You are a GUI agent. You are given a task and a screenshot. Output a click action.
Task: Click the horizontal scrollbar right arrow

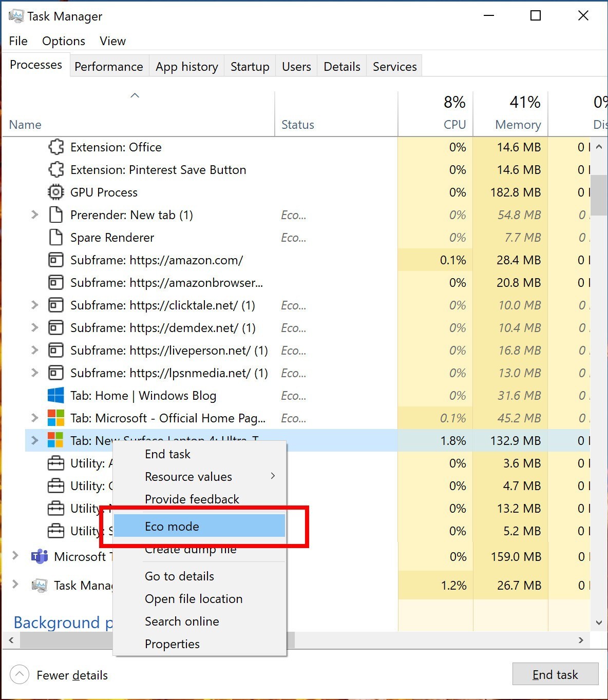tap(581, 640)
